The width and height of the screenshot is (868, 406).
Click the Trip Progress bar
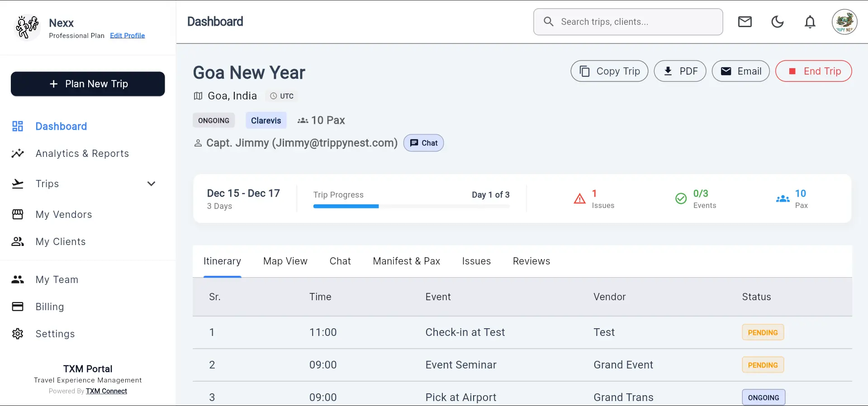coord(411,206)
